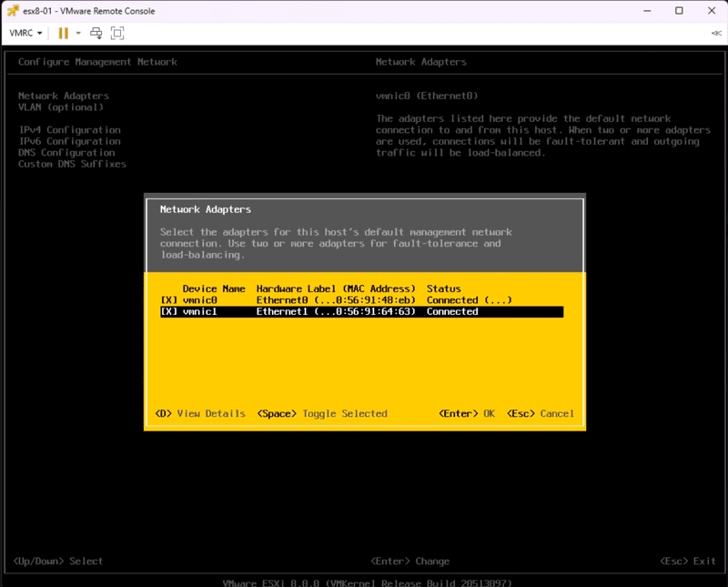The image size is (728, 587).
Task: Click <Up/Down> Select hint text
Action: click(x=58, y=561)
